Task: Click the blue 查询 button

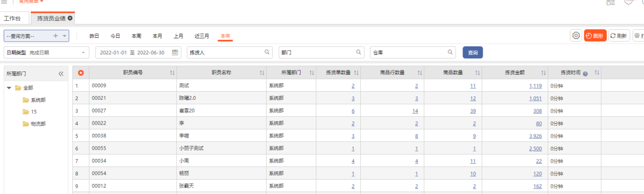Action: [473, 52]
